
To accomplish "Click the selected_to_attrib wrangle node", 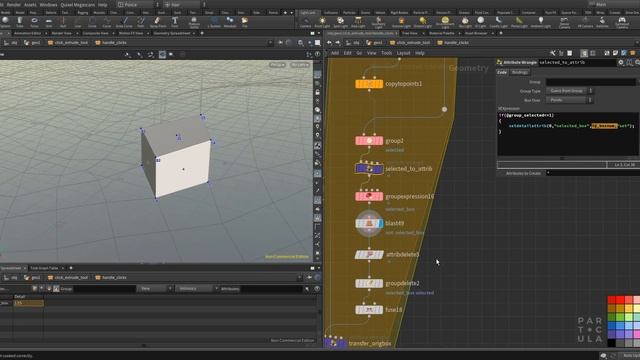I will (x=369, y=169).
